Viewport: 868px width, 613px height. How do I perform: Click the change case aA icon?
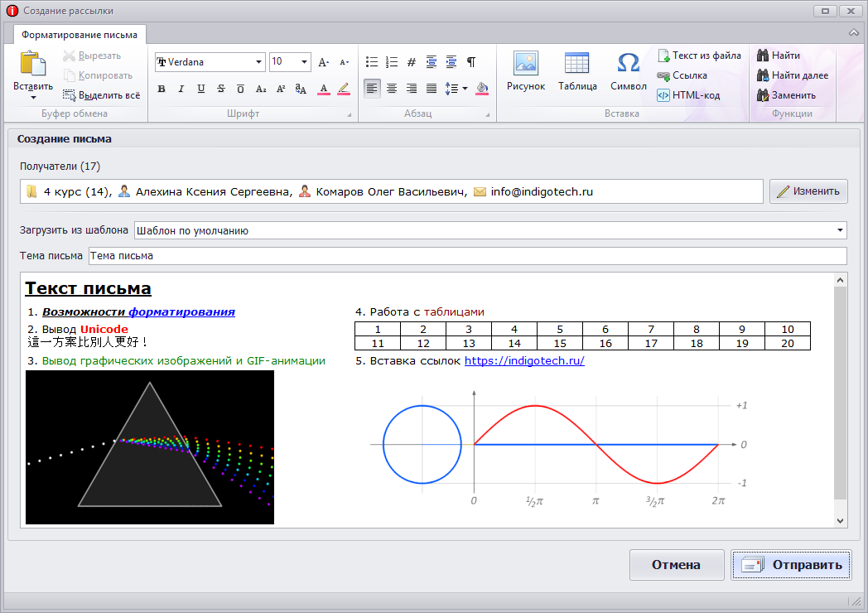click(301, 89)
